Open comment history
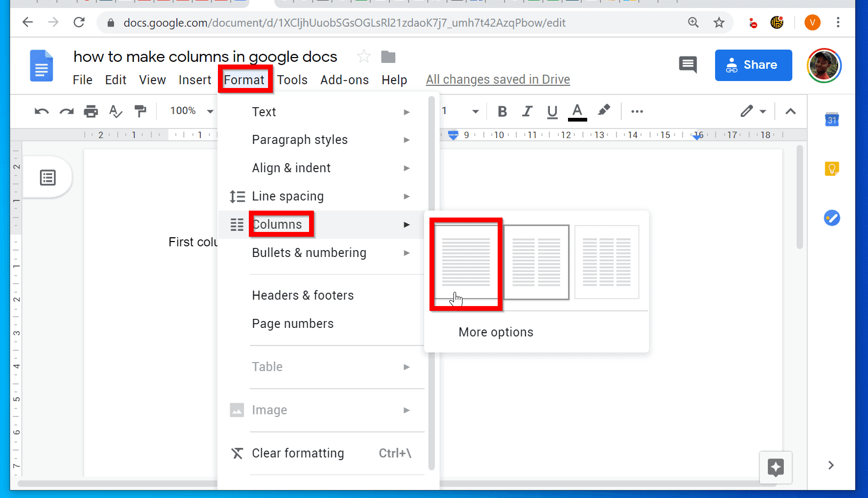This screenshot has width=868, height=498. click(688, 65)
